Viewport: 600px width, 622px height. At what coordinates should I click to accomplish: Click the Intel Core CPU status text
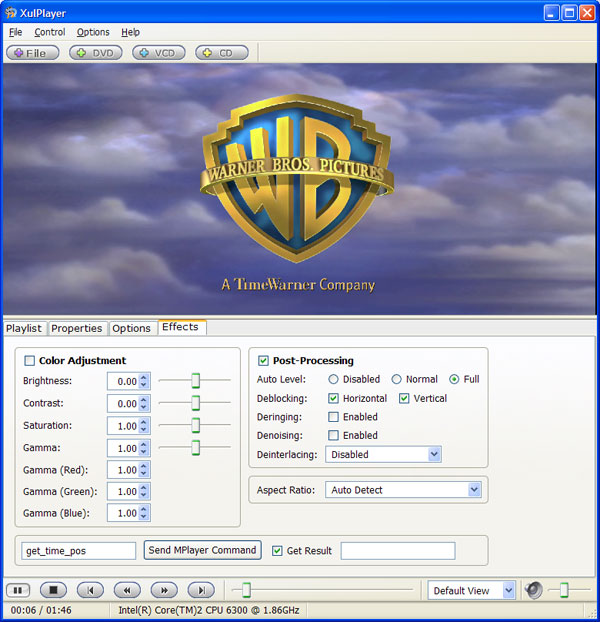[x=209, y=610]
